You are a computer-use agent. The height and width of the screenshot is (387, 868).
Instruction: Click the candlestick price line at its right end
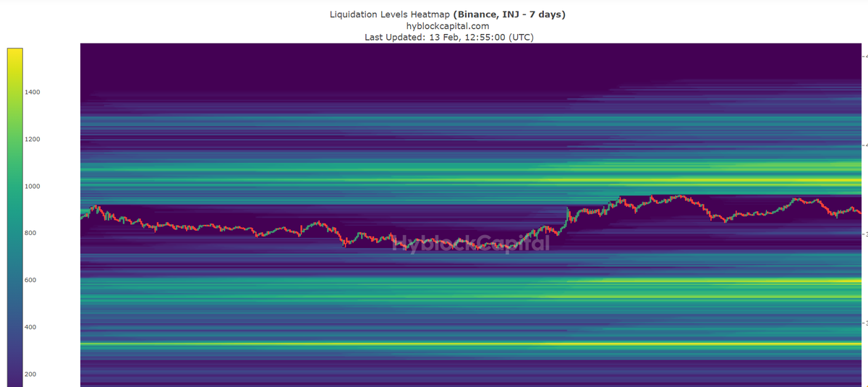click(x=858, y=212)
